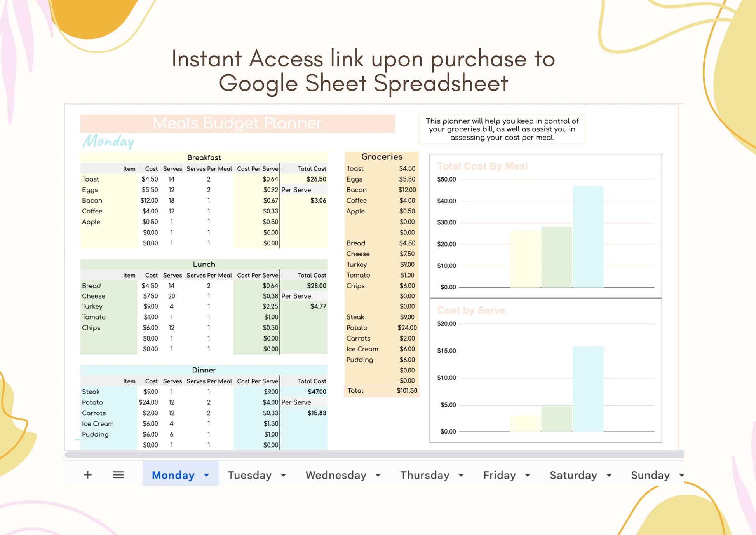Open the Thursday sheet tab
The height and width of the screenshot is (535, 756).
tap(425, 475)
